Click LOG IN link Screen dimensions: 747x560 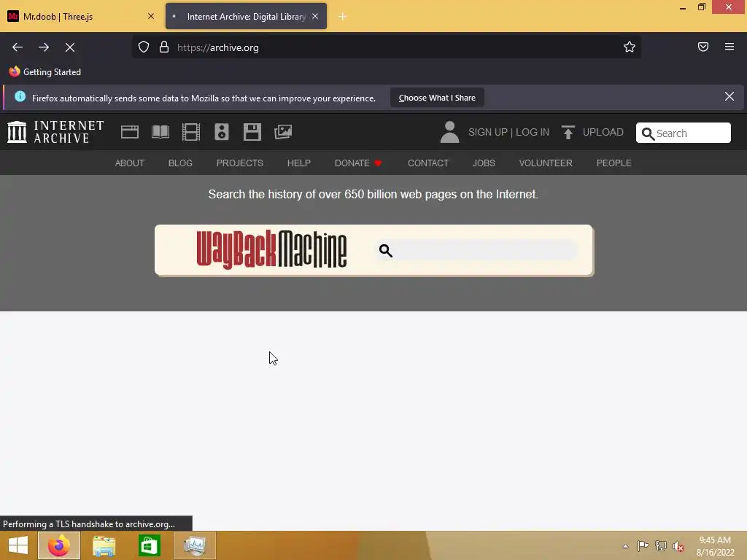[x=532, y=132]
